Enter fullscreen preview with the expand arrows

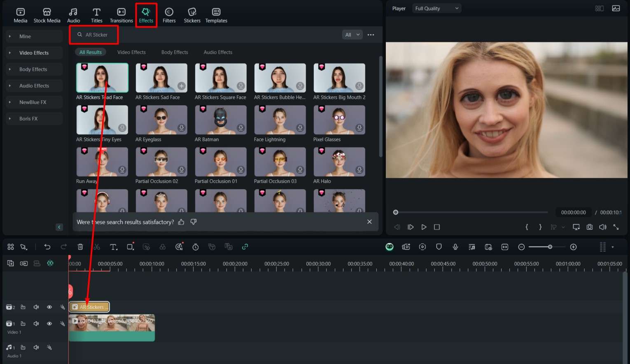click(616, 227)
